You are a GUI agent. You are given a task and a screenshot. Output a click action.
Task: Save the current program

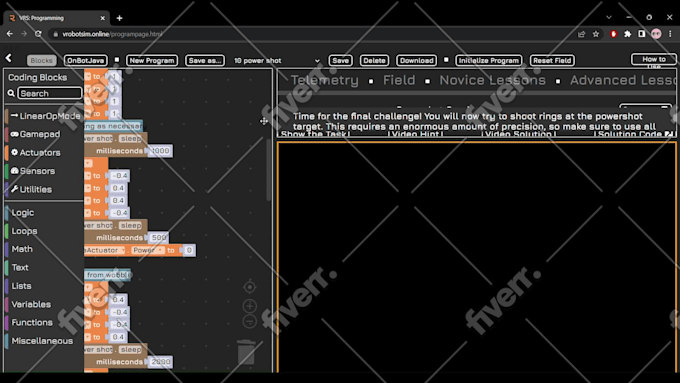340,60
